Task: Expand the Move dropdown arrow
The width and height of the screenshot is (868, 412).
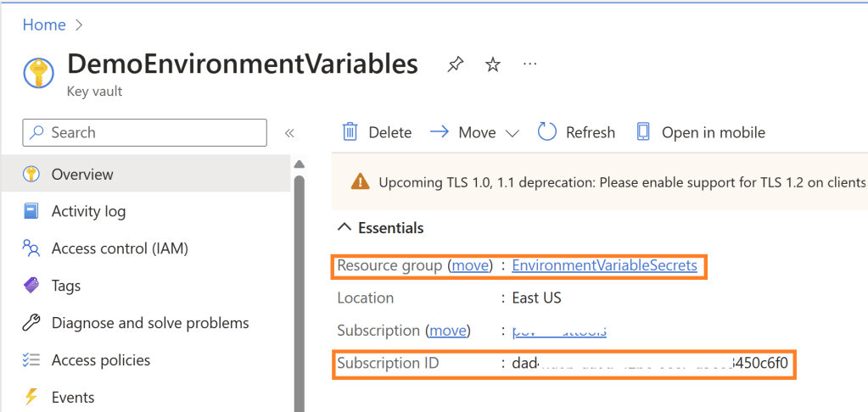Action: point(512,133)
